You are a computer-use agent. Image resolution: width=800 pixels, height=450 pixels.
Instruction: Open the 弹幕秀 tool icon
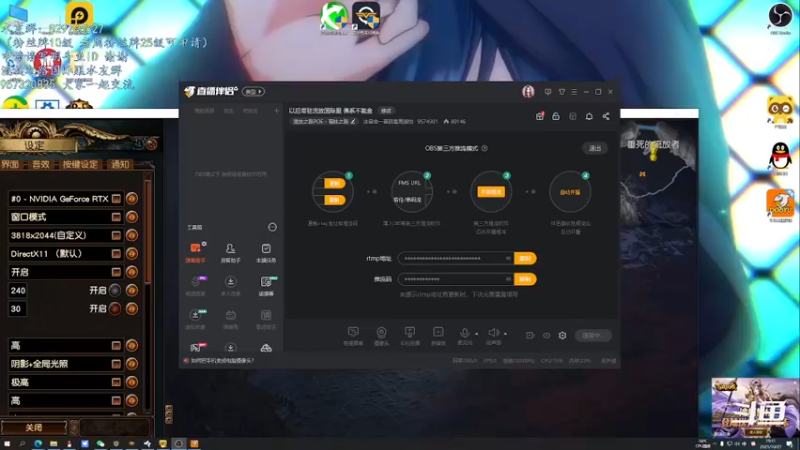[x=231, y=319]
